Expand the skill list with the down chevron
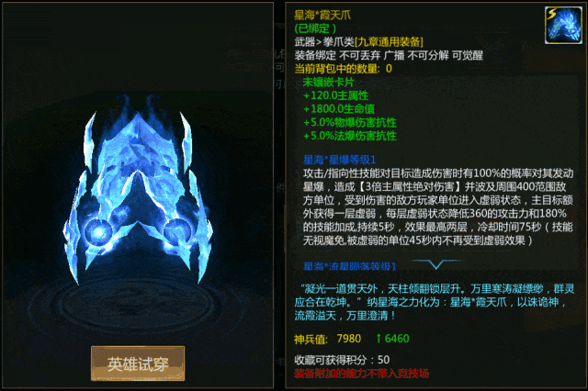 point(436,264)
